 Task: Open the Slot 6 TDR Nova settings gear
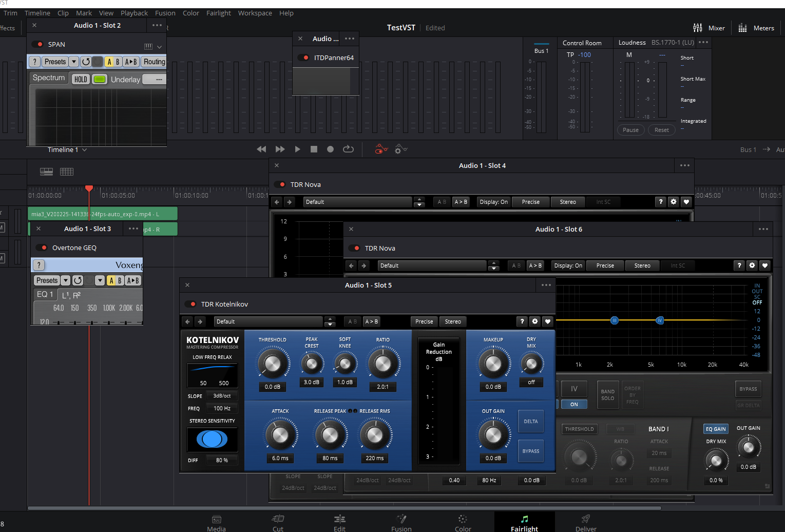tap(752, 265)
